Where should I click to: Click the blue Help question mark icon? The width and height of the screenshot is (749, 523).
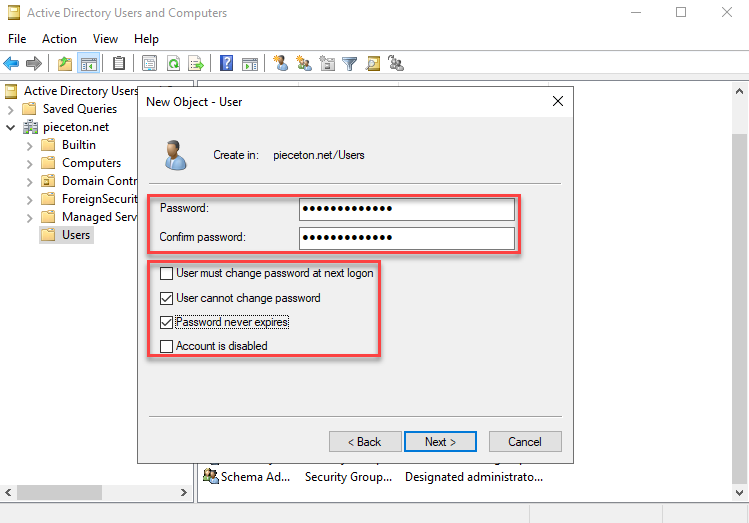226,63
